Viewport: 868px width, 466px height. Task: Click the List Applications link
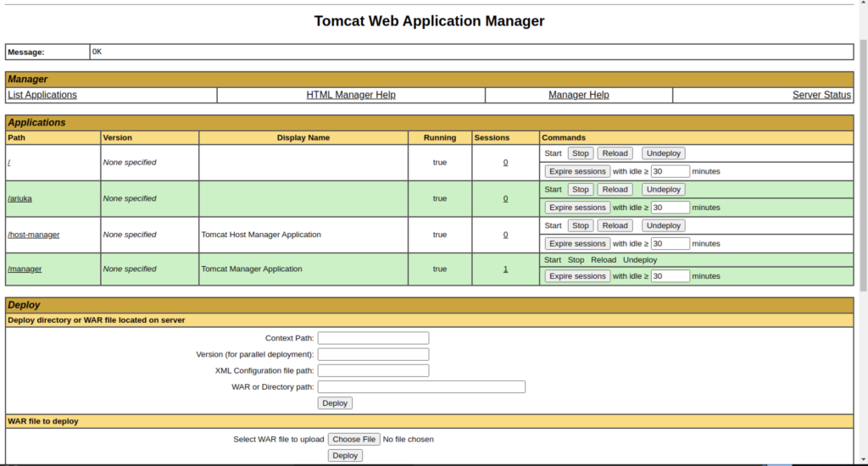point(42,95)
